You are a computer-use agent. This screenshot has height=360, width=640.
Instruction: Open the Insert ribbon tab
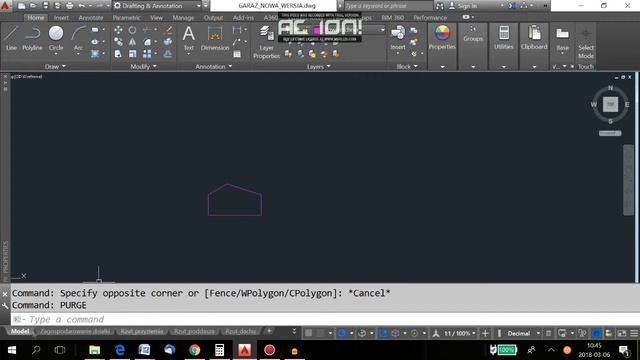click(x=61, y=18)
